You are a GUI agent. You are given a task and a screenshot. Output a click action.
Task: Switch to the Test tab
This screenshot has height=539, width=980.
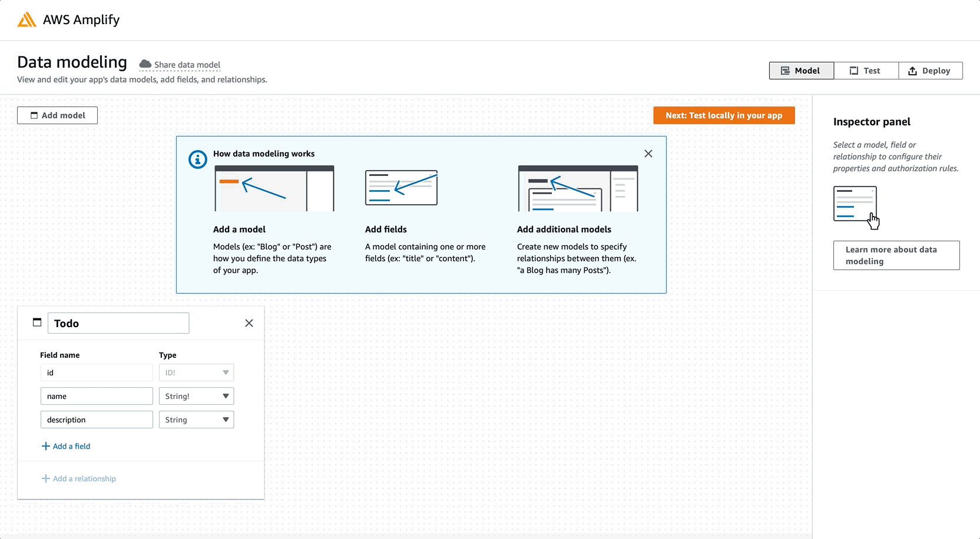coord(866,71)
